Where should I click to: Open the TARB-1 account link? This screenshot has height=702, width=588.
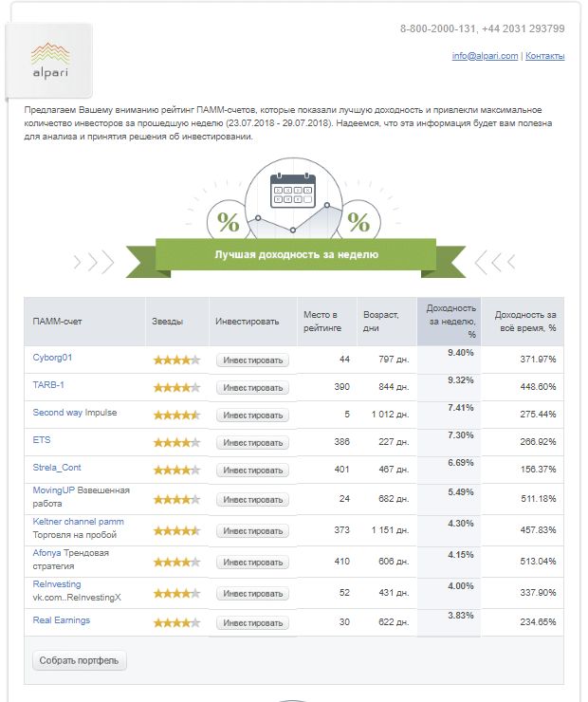click(48, 385)
